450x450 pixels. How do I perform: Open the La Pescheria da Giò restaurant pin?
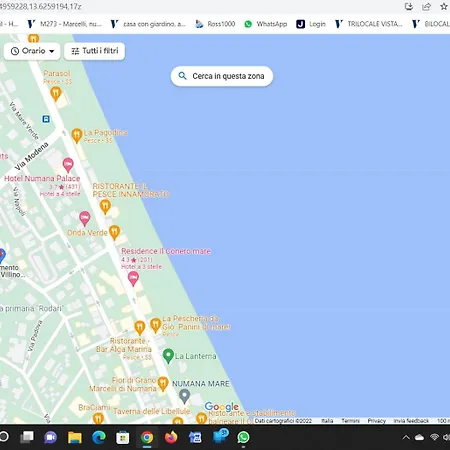point(155,325)
